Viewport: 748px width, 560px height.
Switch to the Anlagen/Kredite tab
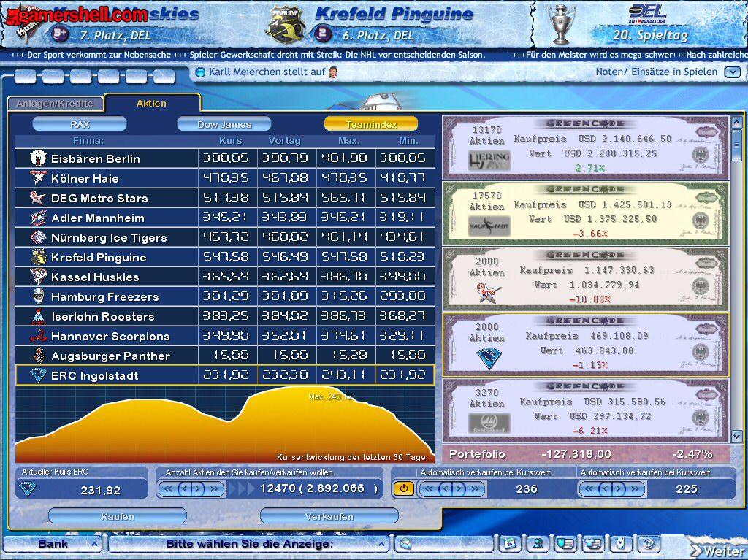click(x=55, y=104)
